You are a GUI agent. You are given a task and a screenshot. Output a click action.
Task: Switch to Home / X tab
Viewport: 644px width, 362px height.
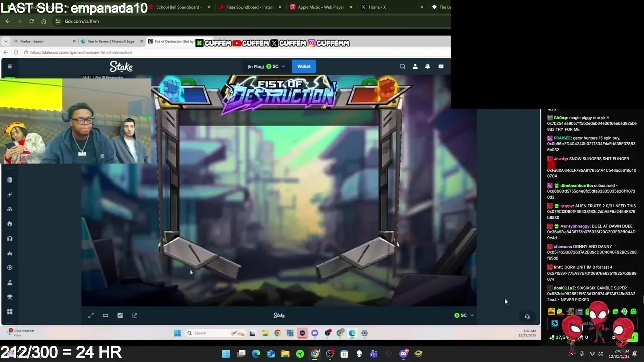(x=391, y=7)
